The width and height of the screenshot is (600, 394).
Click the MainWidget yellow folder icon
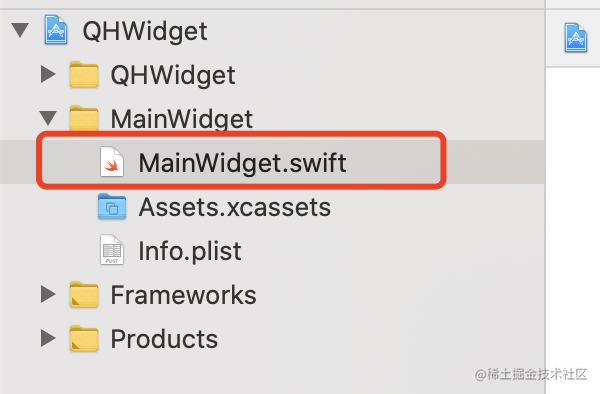pyautogui.click(x=84, y=118)
